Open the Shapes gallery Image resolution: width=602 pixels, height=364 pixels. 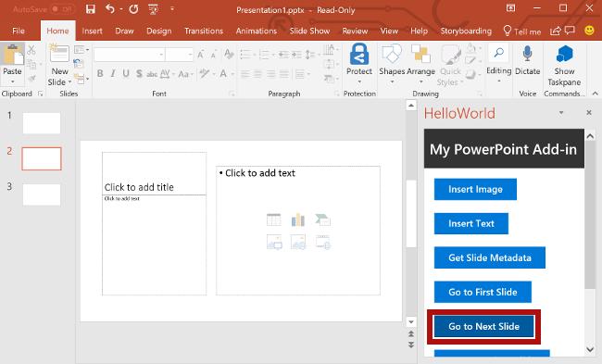(392, 63)
